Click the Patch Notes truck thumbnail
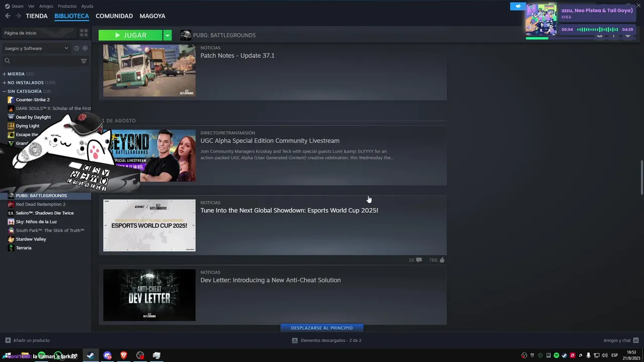The height and width of the screenshot is (362, 644). pos(149,70)
